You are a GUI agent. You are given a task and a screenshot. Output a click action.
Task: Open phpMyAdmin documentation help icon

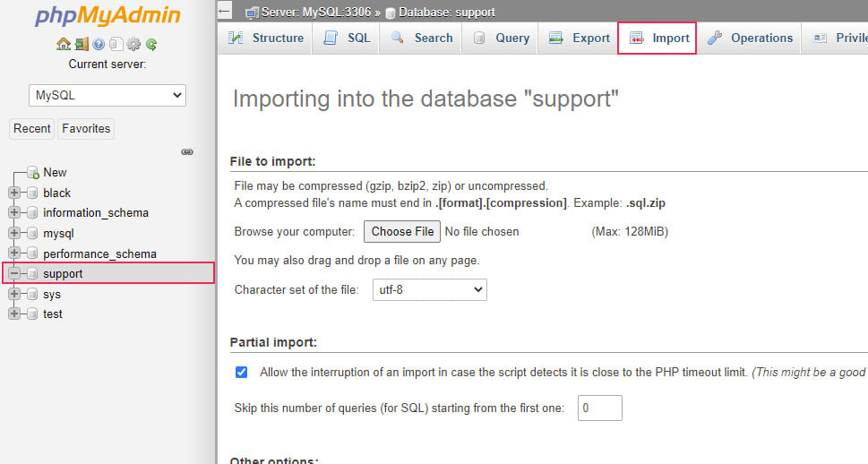pyautogui.click(x=99, y=44)
